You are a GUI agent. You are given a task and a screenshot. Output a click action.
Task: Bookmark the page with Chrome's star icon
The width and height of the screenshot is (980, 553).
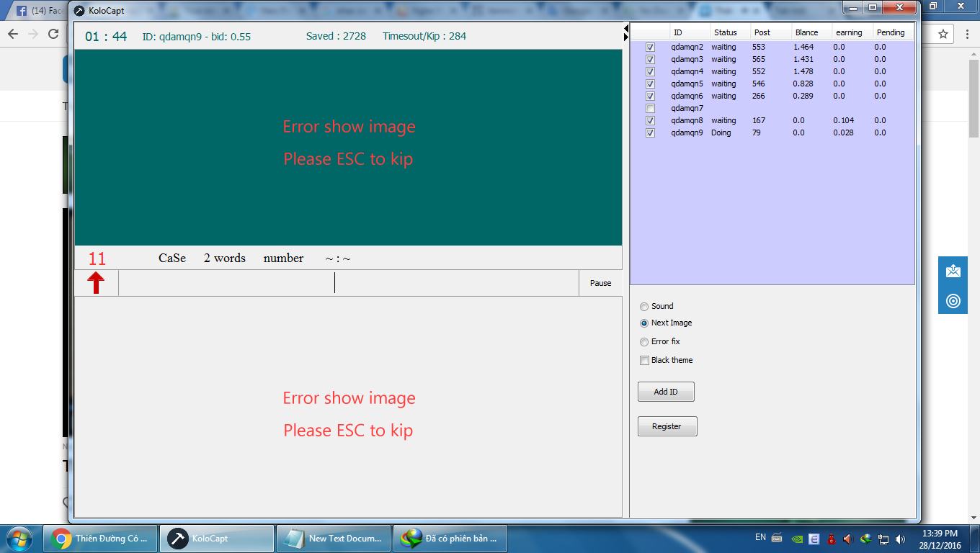(943, 34)
